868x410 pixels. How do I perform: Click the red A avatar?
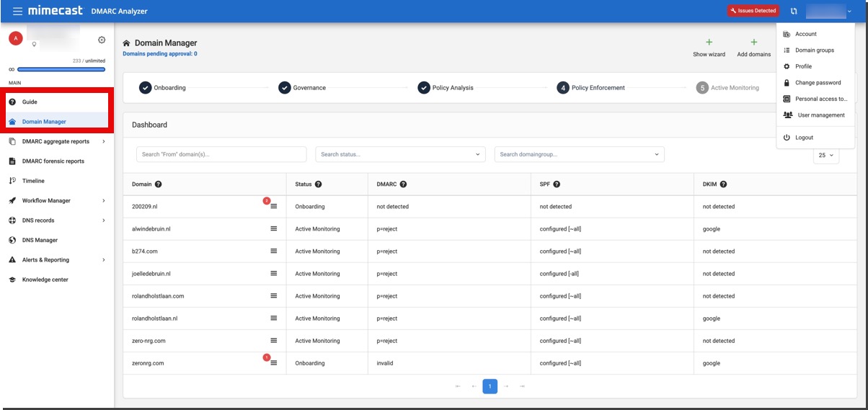tap(16, 38)
